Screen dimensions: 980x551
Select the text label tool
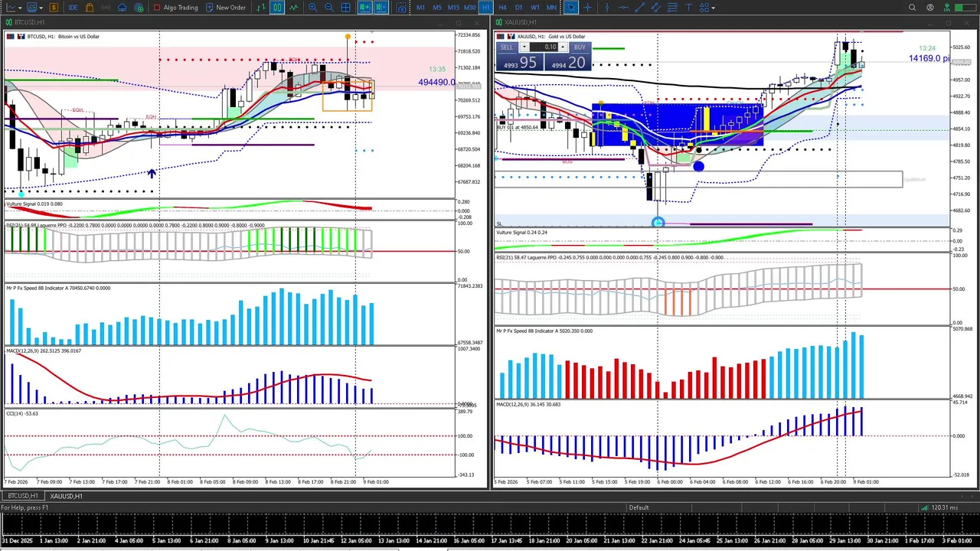(688, 8)
